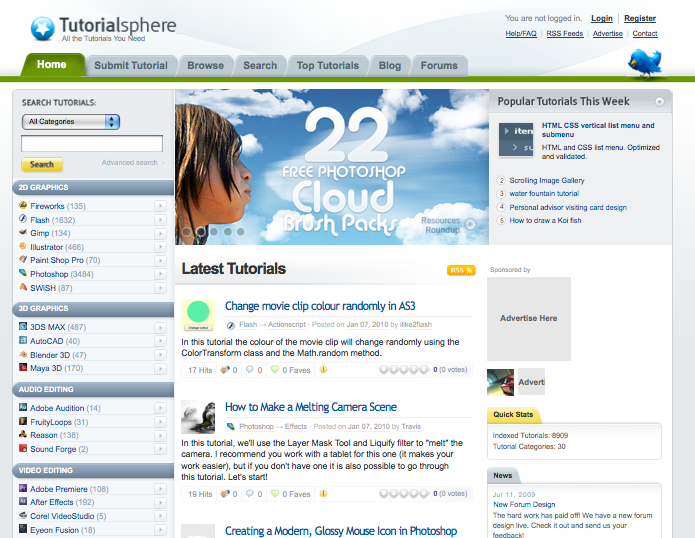Click the Flash category icon
Viewport: 695px width, 538px height.
point(23,219)
